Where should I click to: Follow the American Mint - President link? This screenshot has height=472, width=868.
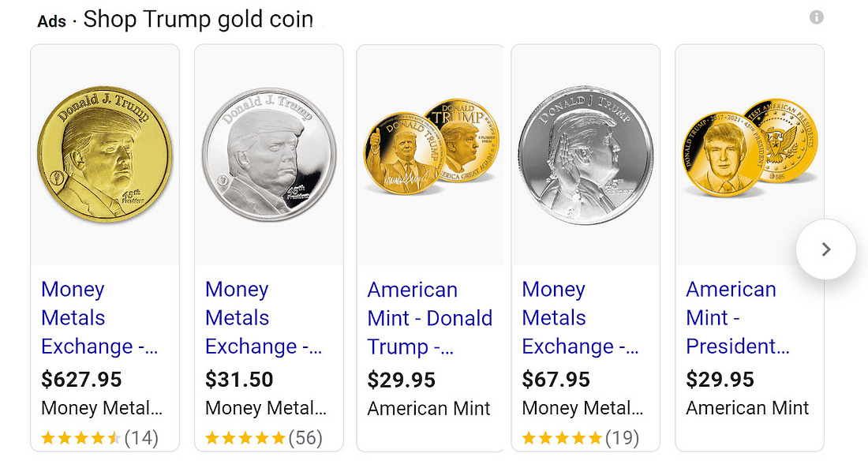(738, 318)
